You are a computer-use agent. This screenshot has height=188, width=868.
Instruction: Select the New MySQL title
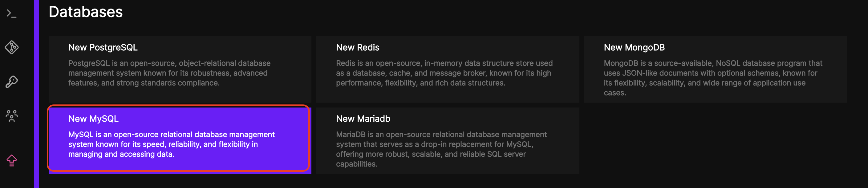point(93,119)
